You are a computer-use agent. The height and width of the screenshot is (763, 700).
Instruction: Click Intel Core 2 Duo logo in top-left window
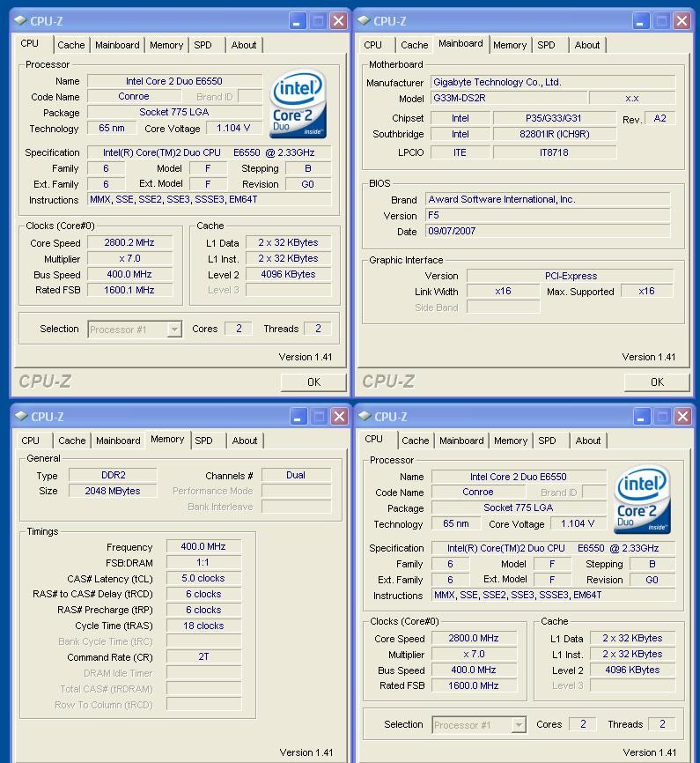[298, 104]
